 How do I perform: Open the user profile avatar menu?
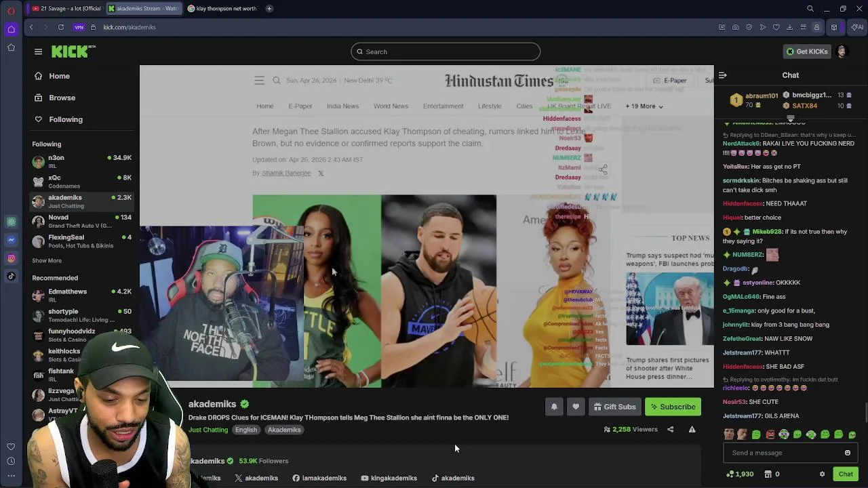(842, 52)
